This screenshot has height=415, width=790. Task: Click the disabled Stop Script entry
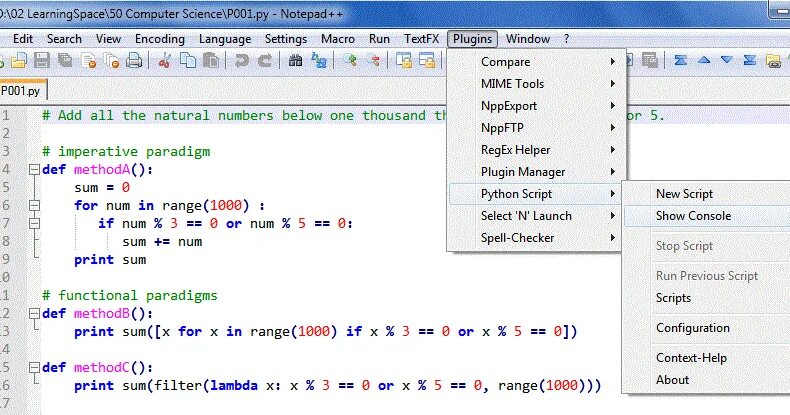[707, 246]
